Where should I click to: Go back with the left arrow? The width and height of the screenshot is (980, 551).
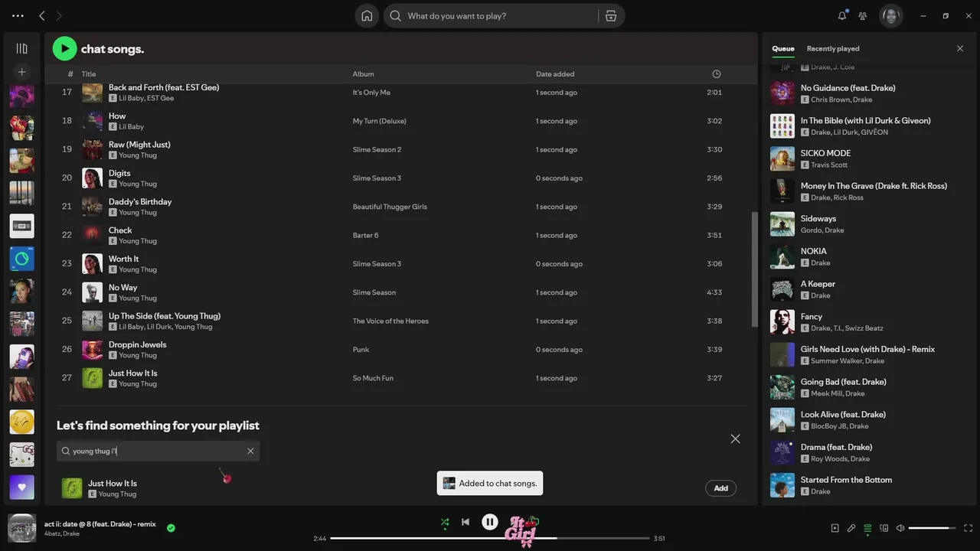click(42, 15)
